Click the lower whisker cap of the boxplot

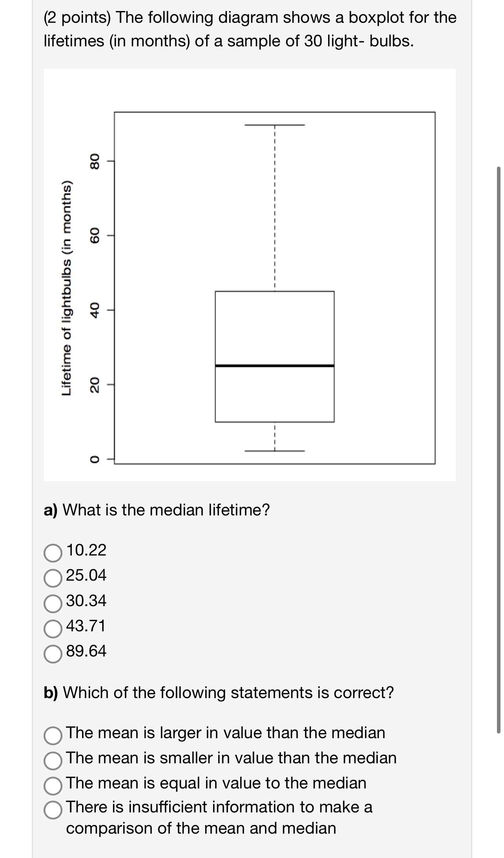click(x=274, y=450)
